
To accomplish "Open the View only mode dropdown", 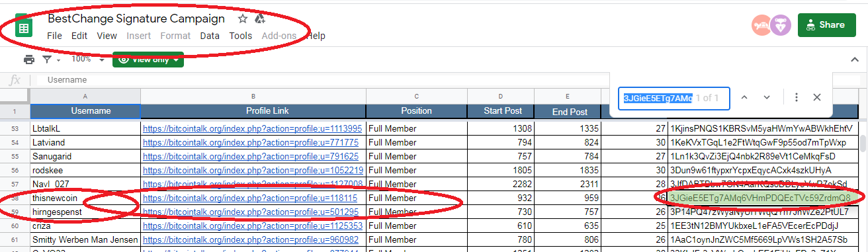I will coord(148,59).
